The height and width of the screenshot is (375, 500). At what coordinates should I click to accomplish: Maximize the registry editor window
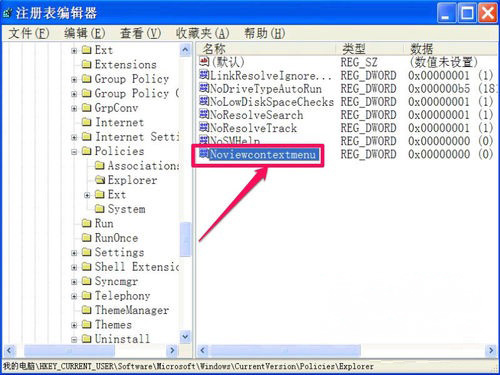[x=467, y=14]
